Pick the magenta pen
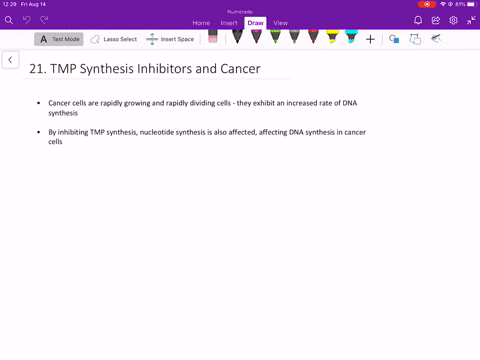This screenshot has height=360, width=480. [x=256, y=36]
